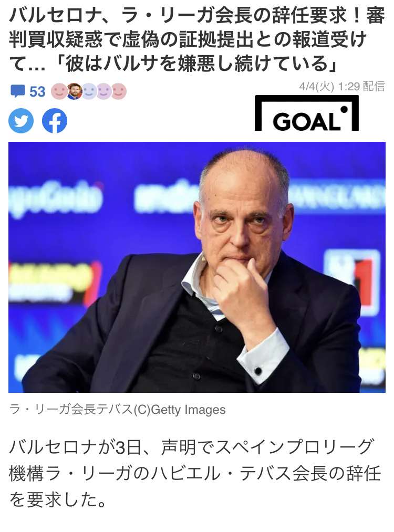Share the article via the Facebook icon
This screenshot has width=394, height=532.
(x=55, y=121)
